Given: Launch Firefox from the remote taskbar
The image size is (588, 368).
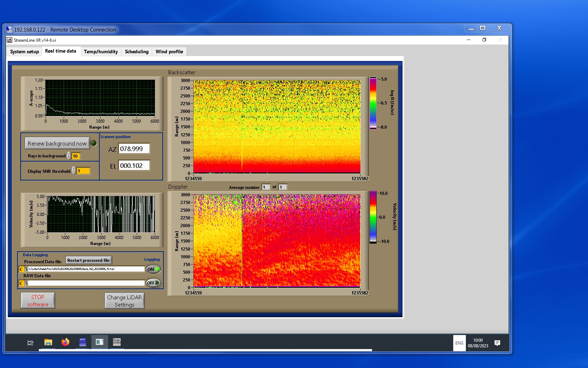Looking at the screenshot, I should 65,342.
